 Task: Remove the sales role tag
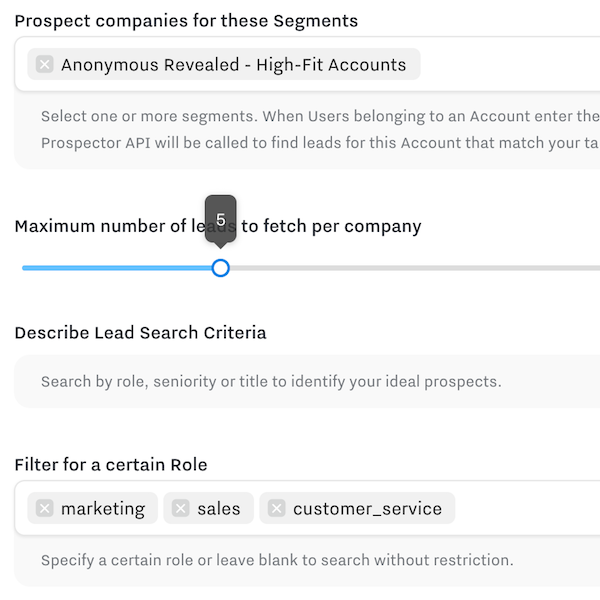181,508
